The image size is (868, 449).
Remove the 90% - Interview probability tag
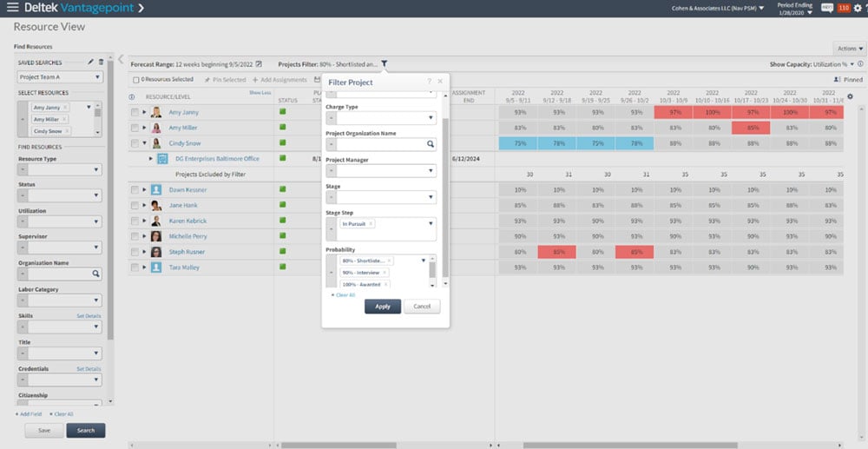click(x=385, y=273)
